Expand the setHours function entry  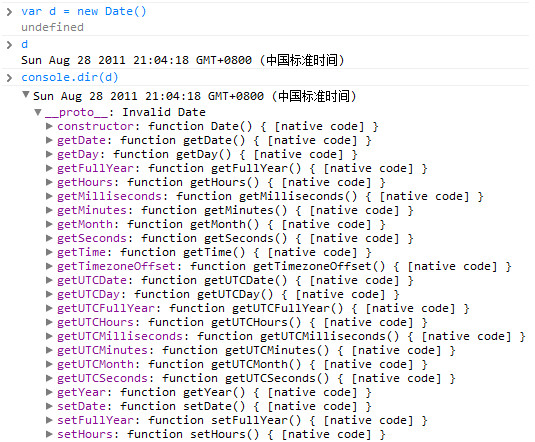click(49, 434)
